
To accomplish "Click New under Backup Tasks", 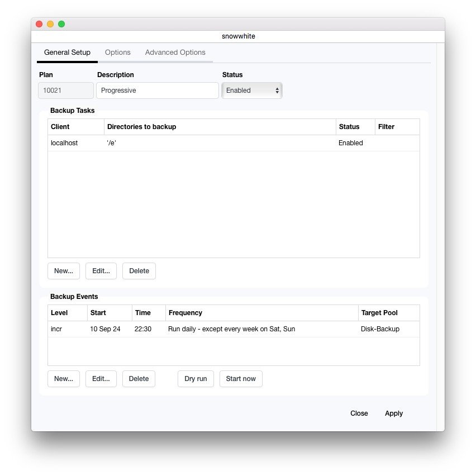I will pyautogui.click(x=64, y=271).
